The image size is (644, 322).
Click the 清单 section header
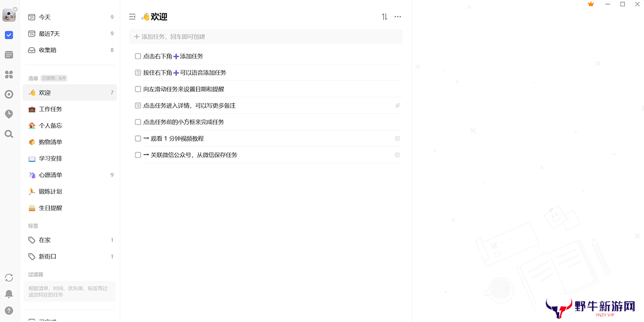[x=33, y=78]
